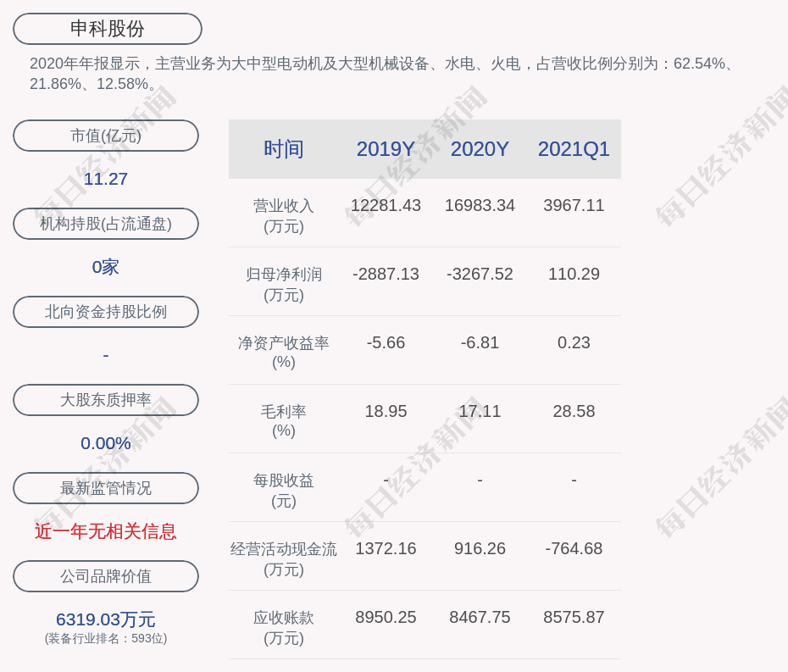Click the red 近一年无相关信息 text
788x672 pixels.
pos(106,531)
